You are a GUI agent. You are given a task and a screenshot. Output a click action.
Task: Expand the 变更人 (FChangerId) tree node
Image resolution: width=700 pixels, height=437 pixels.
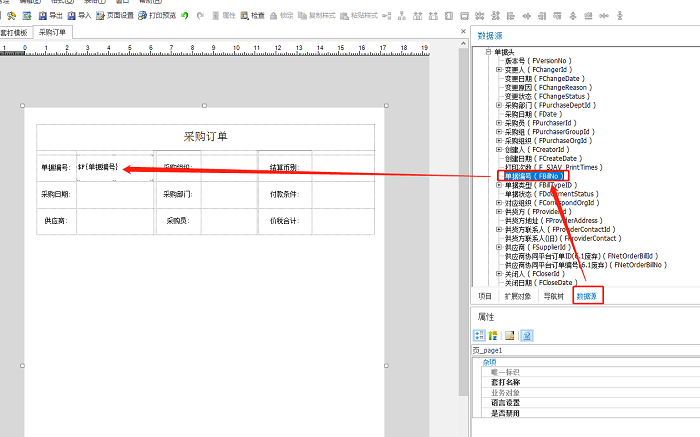(x=498, y=69)
